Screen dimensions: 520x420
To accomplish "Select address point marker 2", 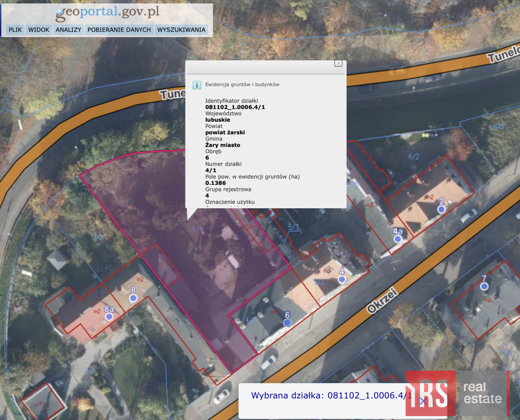I will click(441, 210).
